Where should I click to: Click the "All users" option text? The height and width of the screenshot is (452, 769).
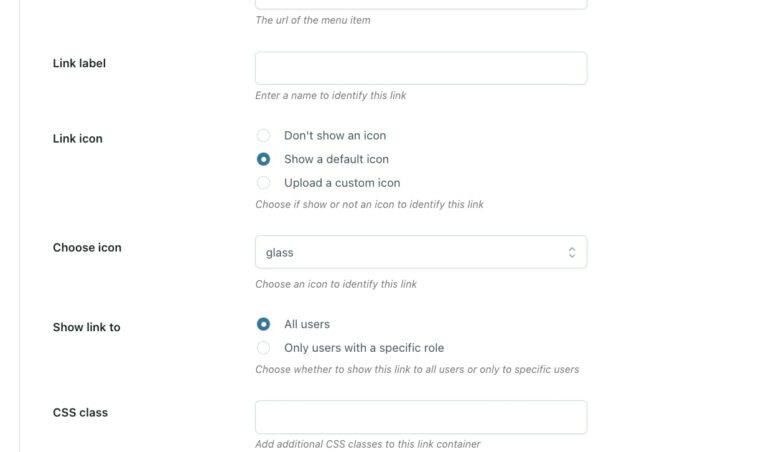[x=307, y=324]
